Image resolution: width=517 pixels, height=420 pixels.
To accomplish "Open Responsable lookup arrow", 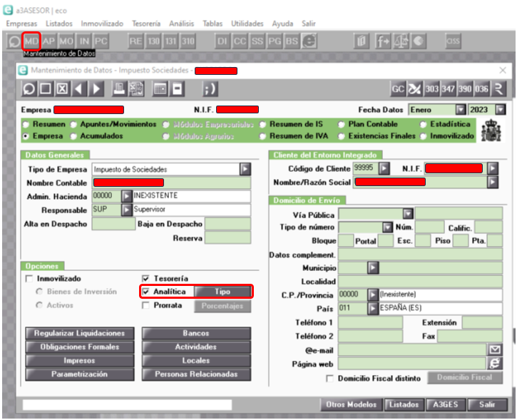I will [x=127, y=210].
